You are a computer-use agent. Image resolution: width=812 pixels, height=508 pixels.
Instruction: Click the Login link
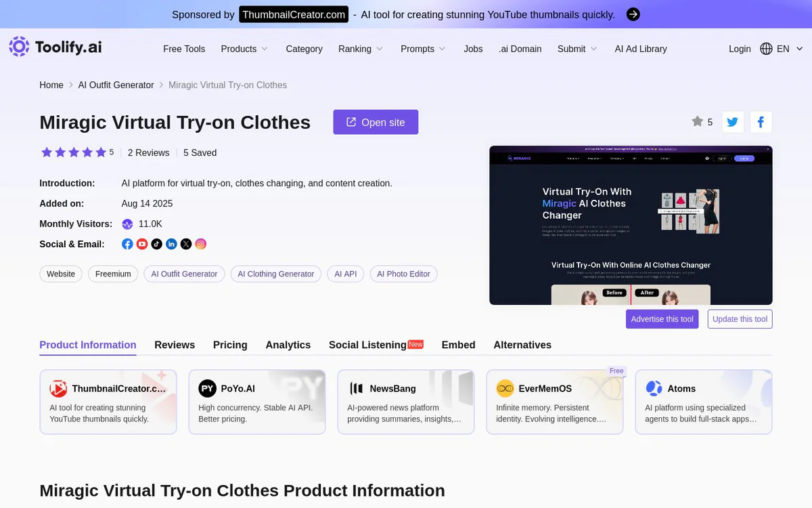[x=740, y=49]
